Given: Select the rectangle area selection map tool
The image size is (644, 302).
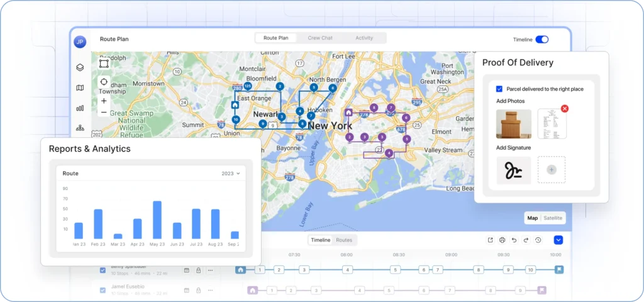Looking at the screenshot, I should [x=104, y=64].
